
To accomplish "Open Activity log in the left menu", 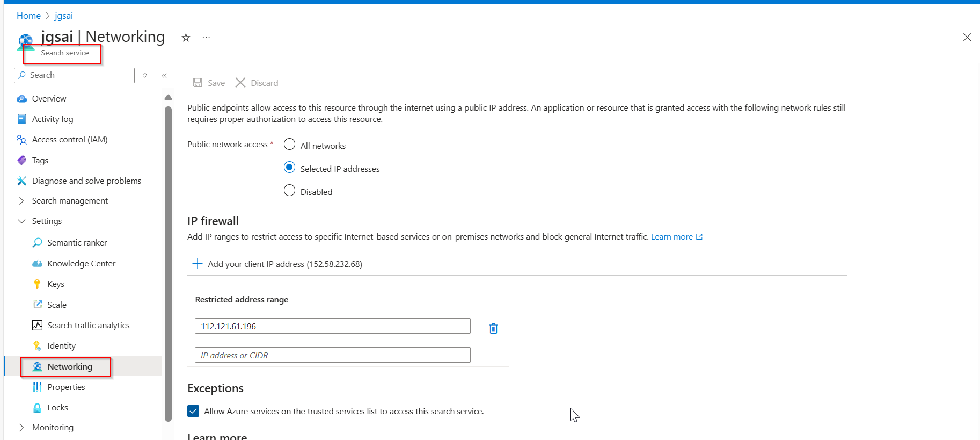I will pyautogui.click(x=53, y=119).
